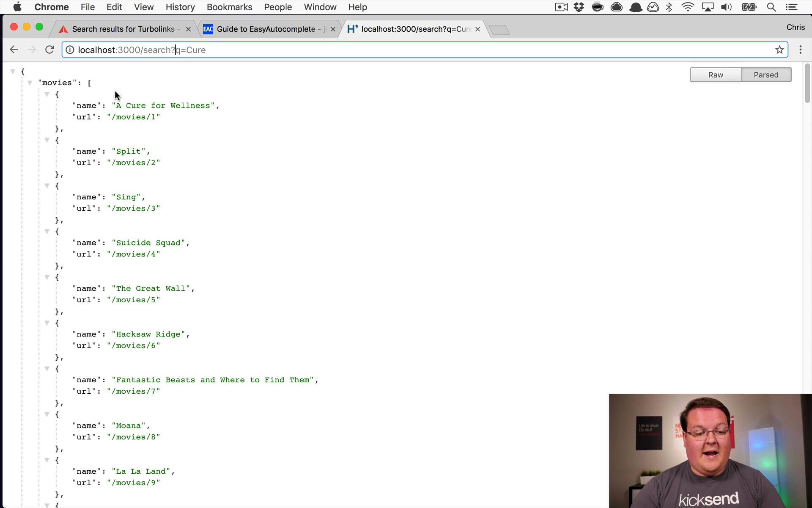The image size is (812, 508).
Task: Collapse the Hacksaw Ridge object
Action: point(47,323)
